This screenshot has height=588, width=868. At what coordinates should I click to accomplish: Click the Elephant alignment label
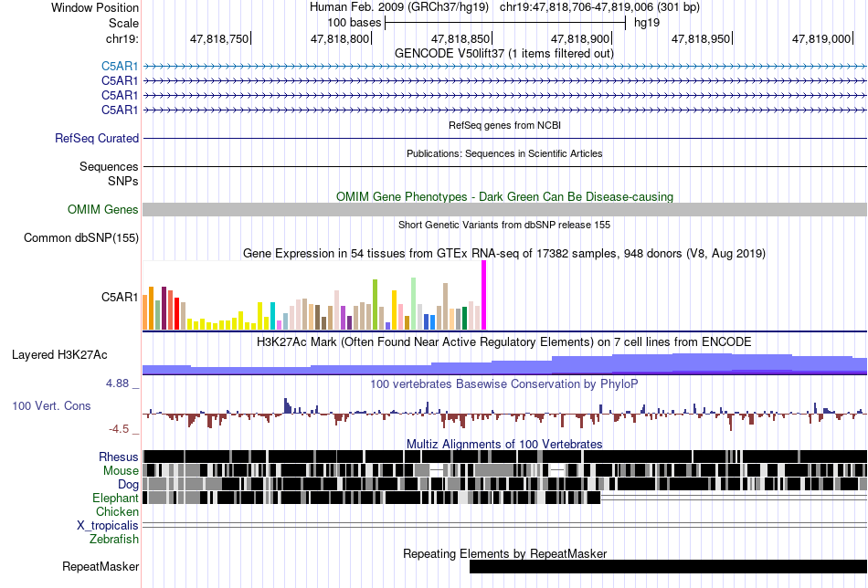coord(116,498)
